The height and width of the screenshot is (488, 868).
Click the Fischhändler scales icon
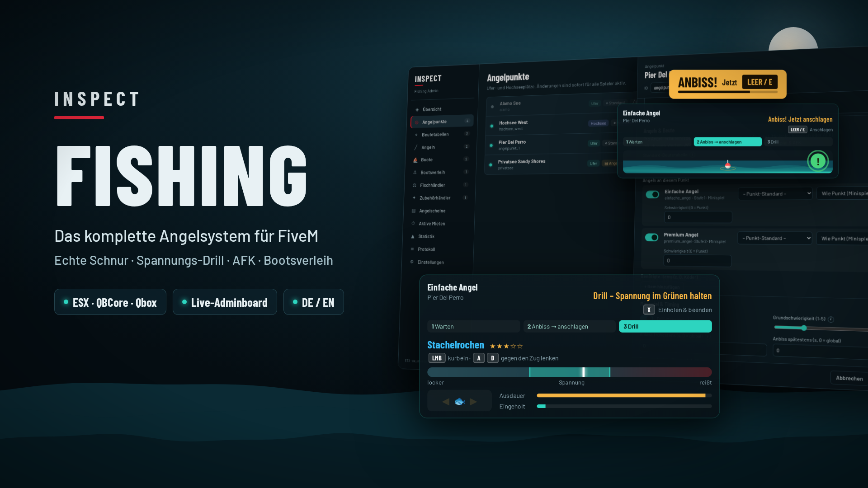(x=414, y=185)
